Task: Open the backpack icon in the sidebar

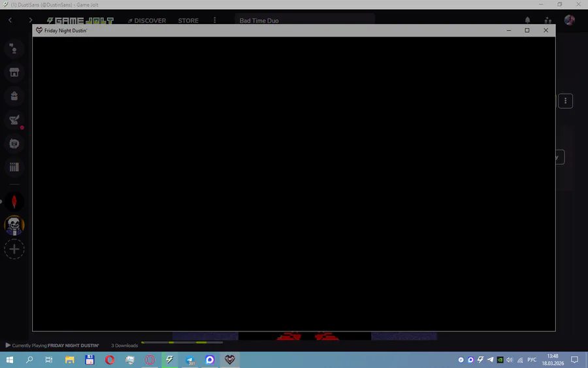Action: point(14,96)
